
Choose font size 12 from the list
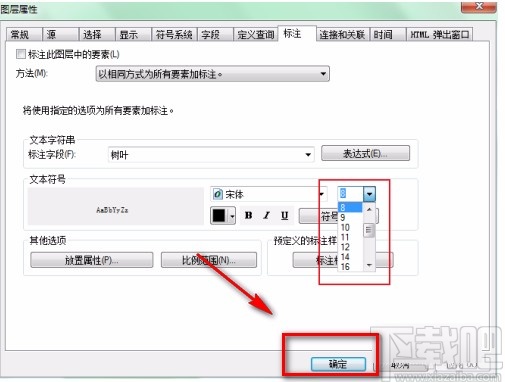[x=350, y=247]
